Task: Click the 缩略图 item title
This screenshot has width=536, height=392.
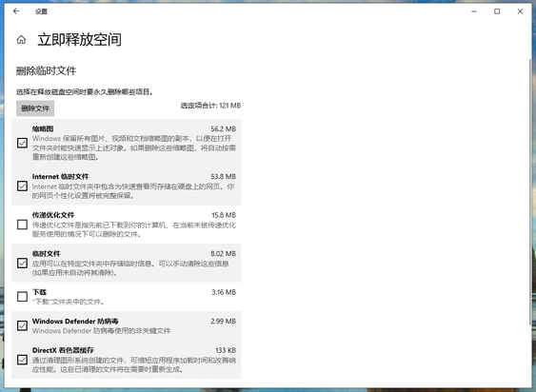Action: [43, 128]
